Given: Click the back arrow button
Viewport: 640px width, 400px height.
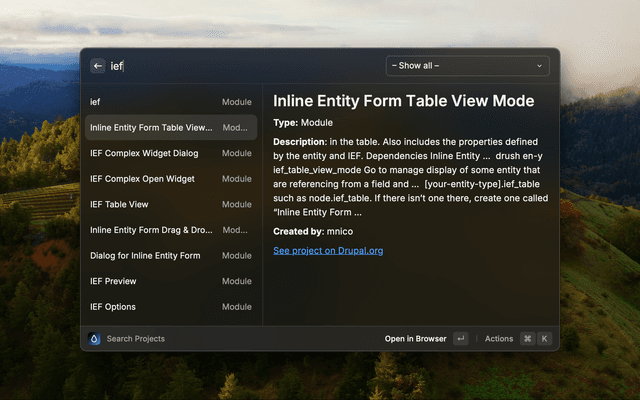Looking at the screenshot, I should point(97,66).
